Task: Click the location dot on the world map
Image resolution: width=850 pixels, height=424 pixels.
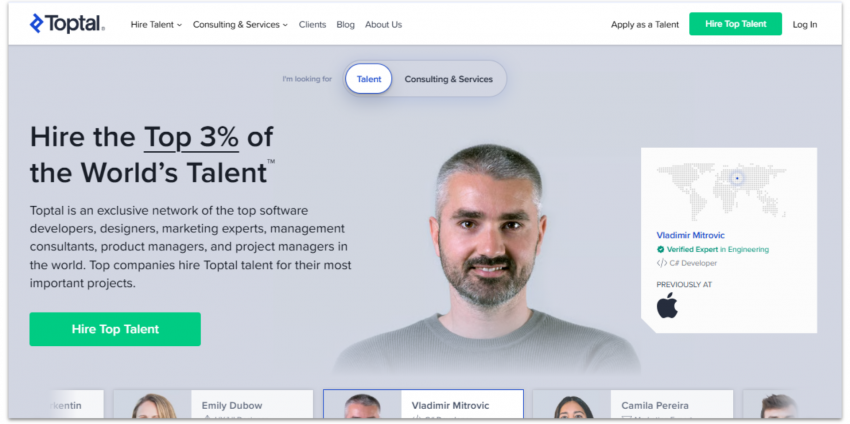Action: point(737,178)
